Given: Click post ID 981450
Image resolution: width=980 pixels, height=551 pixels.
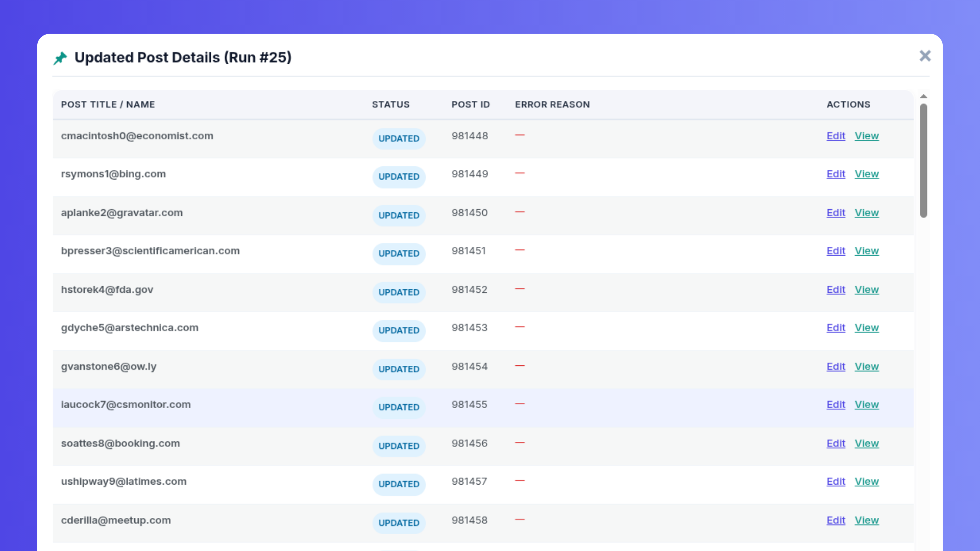Looking at the screenshot, I should [470, 213].
